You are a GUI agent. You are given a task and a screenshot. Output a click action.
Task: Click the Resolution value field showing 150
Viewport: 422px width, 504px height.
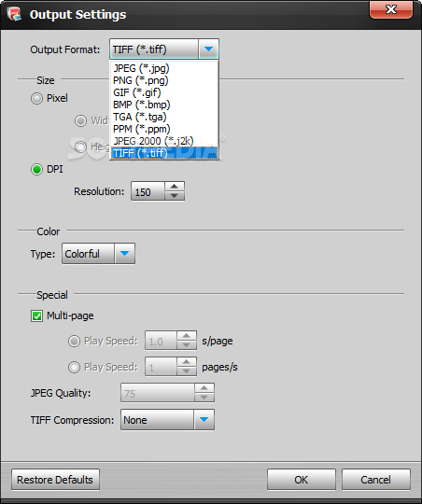click(x=148, y=192)
